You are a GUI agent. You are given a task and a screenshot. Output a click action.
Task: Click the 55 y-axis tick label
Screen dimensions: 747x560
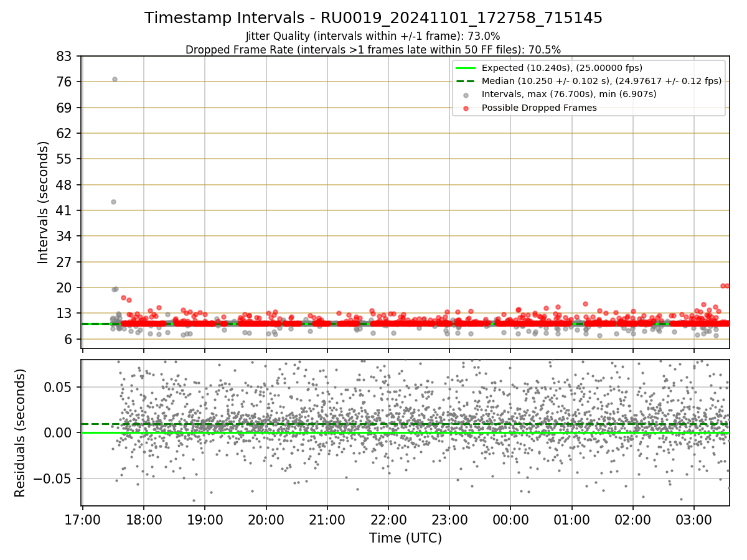(65, 159)
